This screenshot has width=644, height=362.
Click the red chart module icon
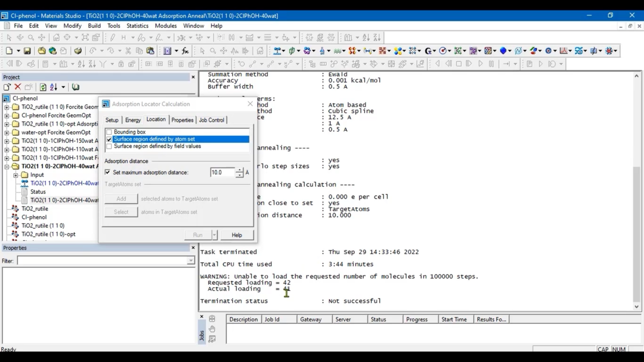[563, 51]
